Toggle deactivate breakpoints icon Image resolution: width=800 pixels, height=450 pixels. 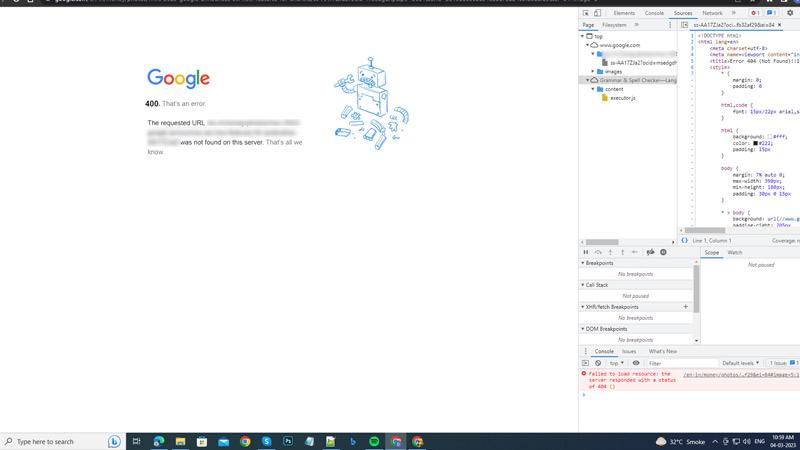tap(651, 252)
